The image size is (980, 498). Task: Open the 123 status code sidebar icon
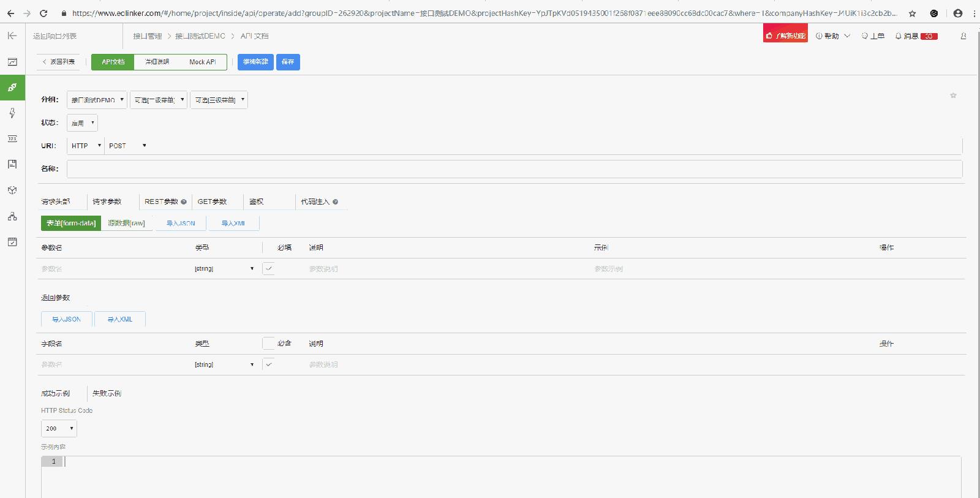pyautogui.click(x=12, y=139)
